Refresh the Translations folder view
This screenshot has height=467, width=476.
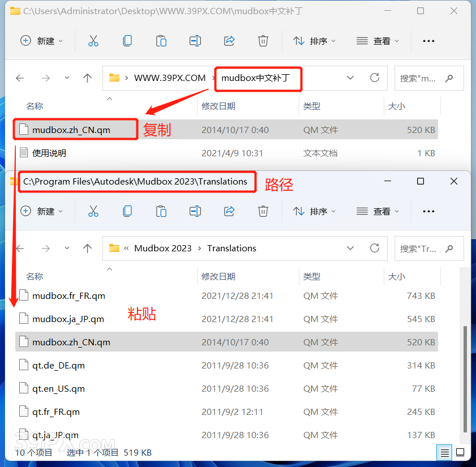click(x=374, y=248)
